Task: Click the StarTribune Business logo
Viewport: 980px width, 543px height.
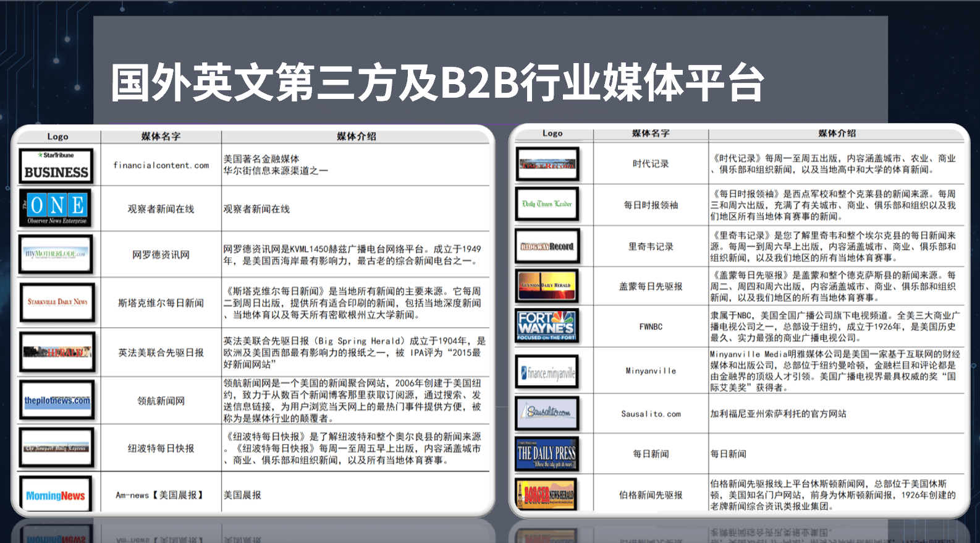Action: tap(56, 166)
